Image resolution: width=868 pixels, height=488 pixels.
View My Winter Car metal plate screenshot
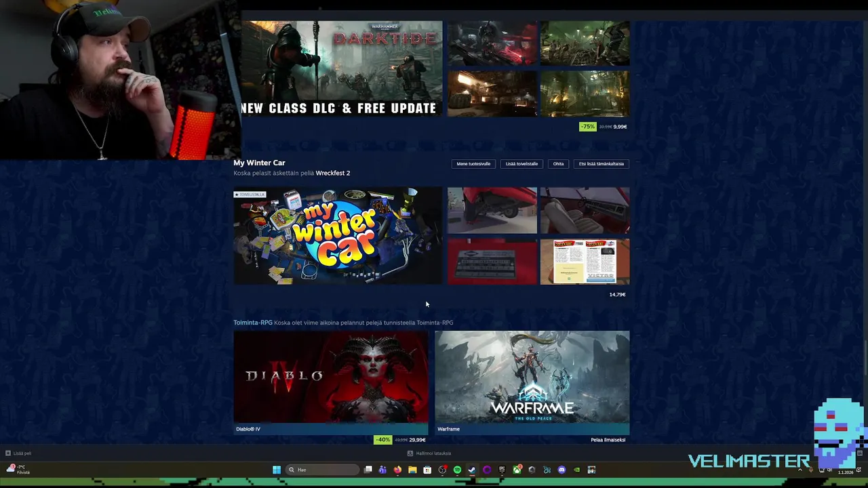tap(492, 262)
